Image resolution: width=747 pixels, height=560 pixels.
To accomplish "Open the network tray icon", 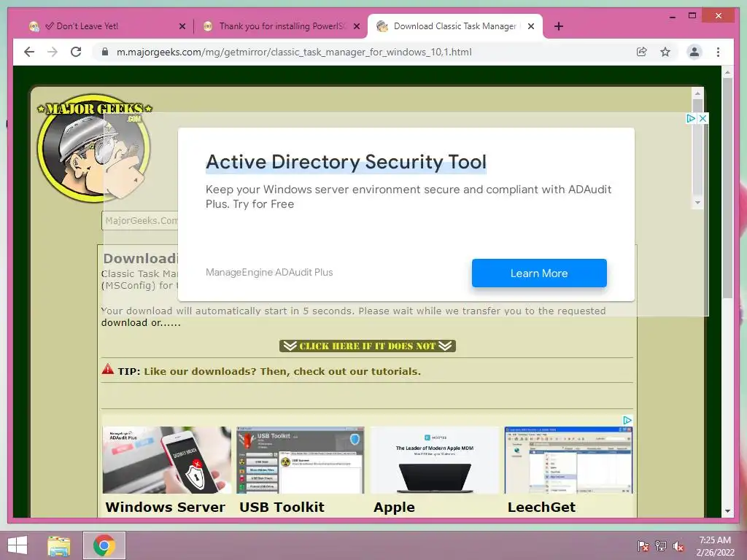I will point(661,546).
